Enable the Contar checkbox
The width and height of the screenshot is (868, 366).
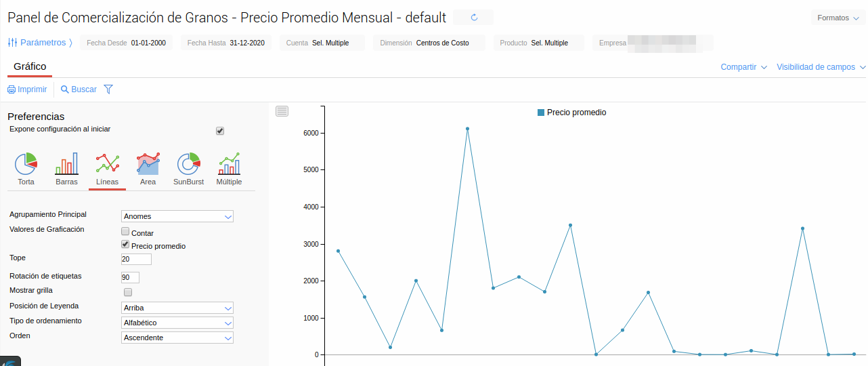[x=125, y=232]
